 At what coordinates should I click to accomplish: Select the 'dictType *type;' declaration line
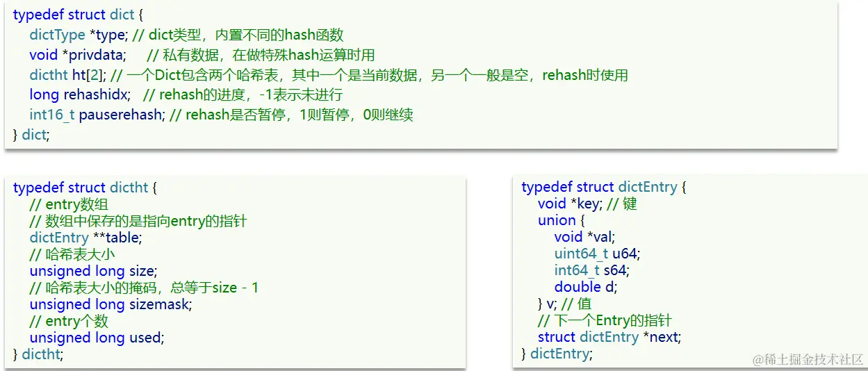186,35
